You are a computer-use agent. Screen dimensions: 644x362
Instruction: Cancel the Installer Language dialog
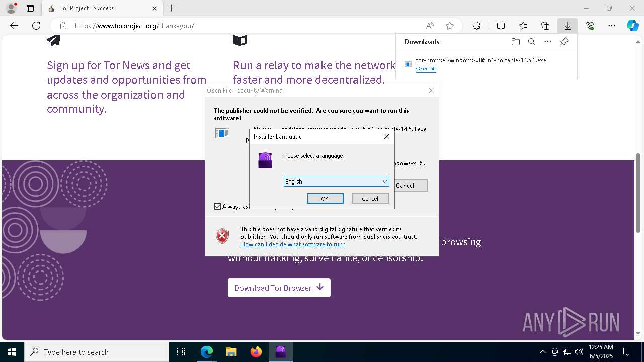tap(370, 199)
